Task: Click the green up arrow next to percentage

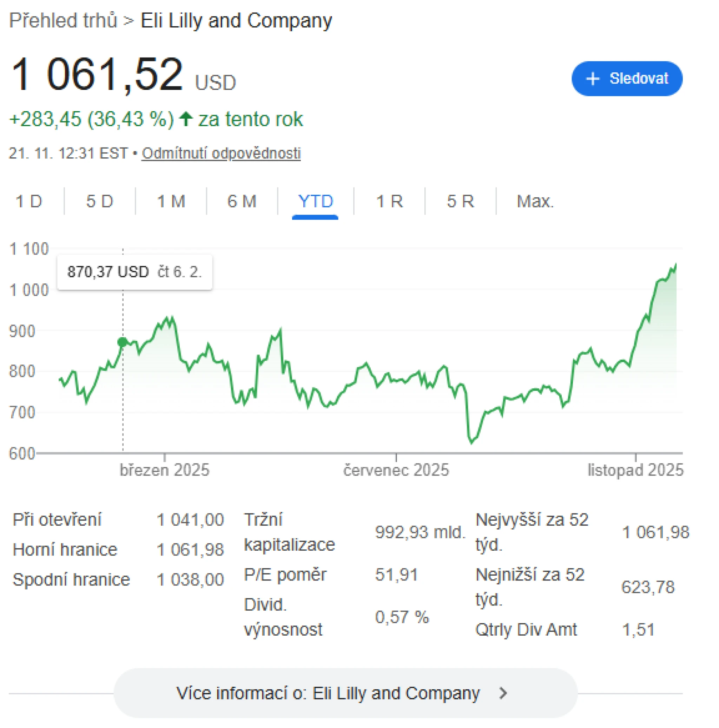Action: 186,119
